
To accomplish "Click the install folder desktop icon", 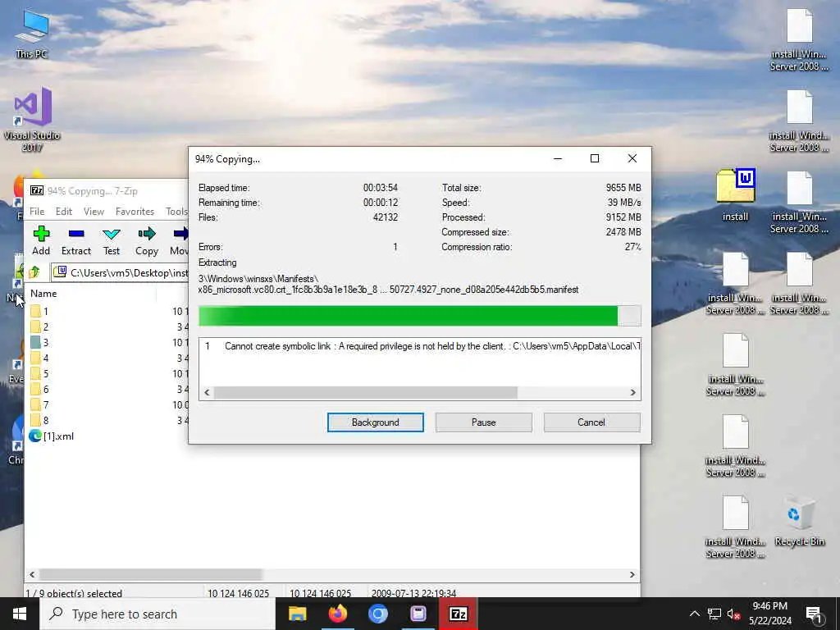I will [x=735, y=195].
